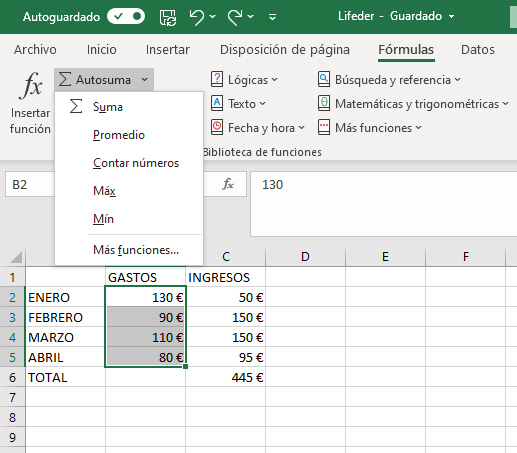This screenshot has width=517, height=453.
Task: Click the Name Box showing B2
Action: pyautogui.click(x=29, y=184)
